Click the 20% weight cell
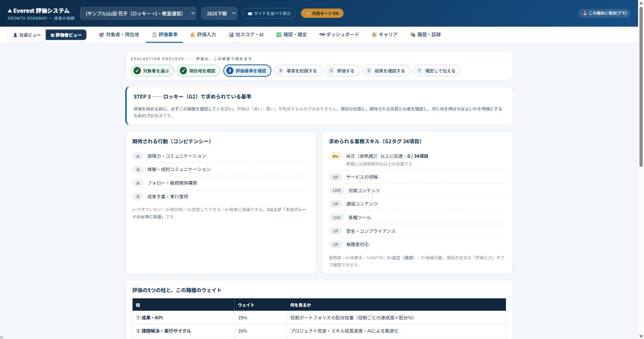644x339 pixels. click(x=260, y=331)
